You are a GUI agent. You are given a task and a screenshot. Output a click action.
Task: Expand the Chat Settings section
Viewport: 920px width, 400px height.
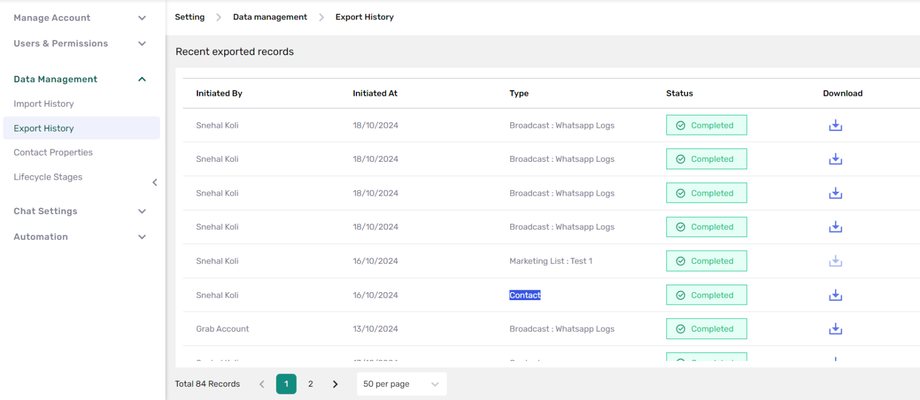[x=141, y=211]
